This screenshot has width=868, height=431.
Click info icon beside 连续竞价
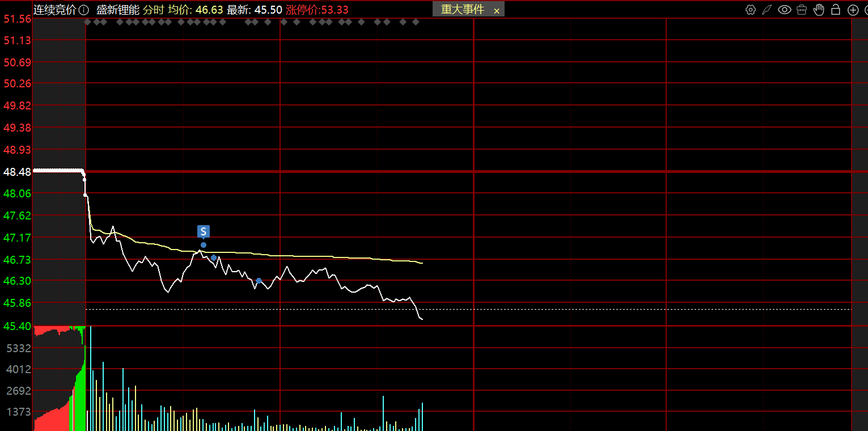click(83, 10)
